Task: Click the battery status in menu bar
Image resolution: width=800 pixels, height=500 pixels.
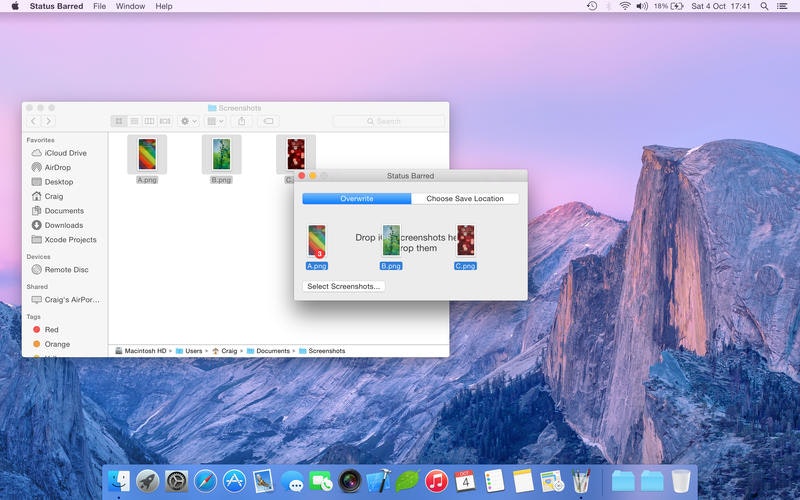Action: tap(668, 6)
